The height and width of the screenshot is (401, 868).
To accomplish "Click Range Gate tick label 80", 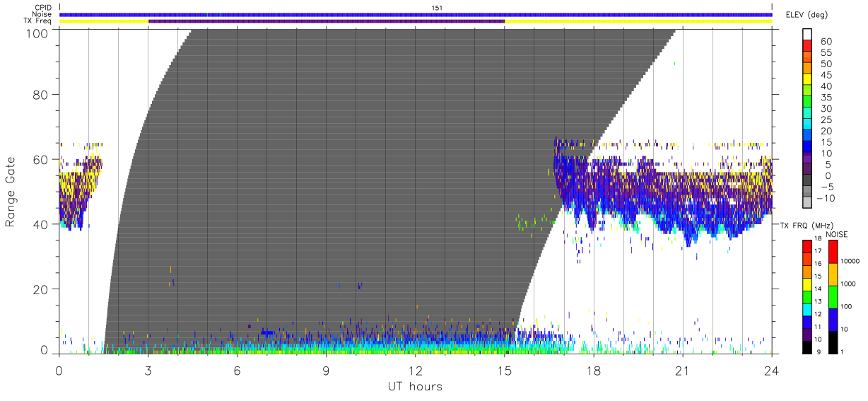I will point(41,95).
